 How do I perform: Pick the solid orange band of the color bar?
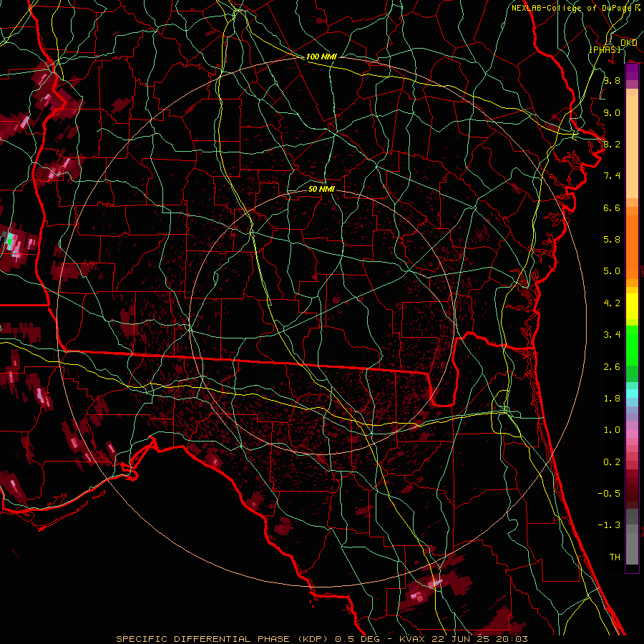click(x=632, y=246)
